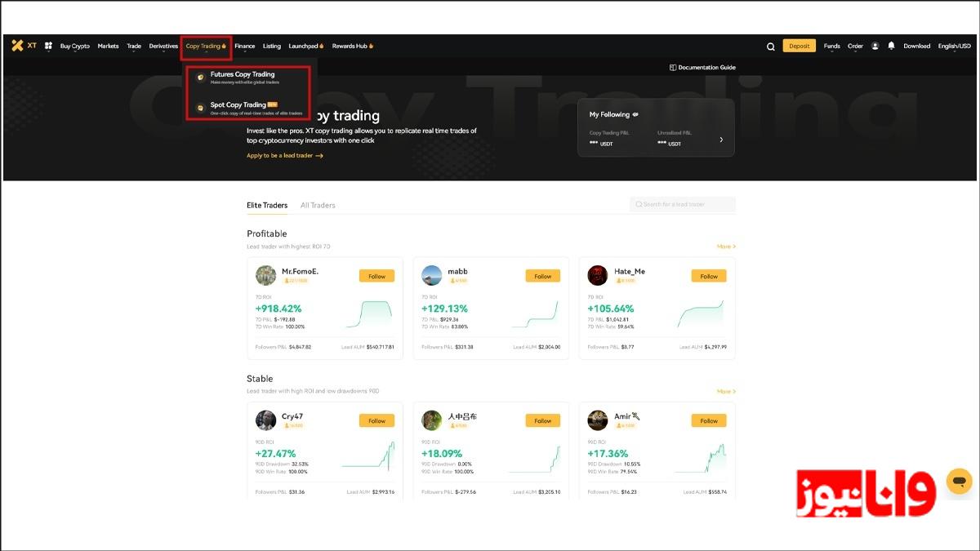Click Amir trader avatar
Viewport: 980px width, 551px height.
click(x=598, y=420)
